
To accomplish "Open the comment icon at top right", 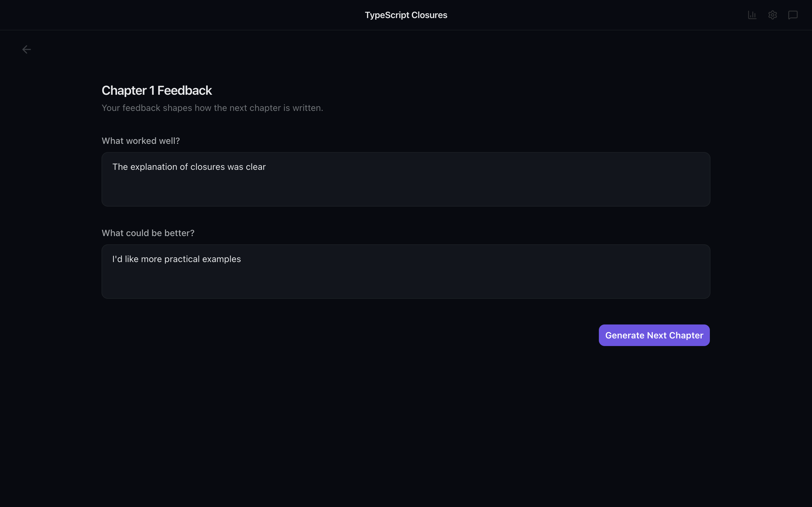I will tap(793, 15).
